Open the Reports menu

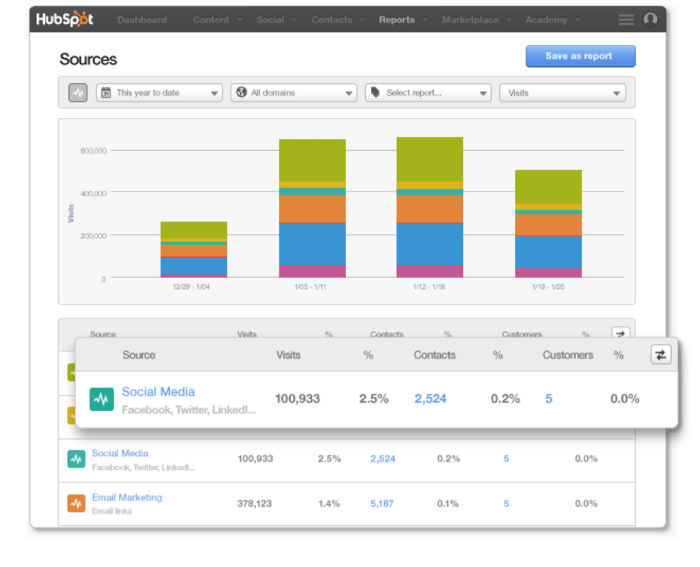(x=397, y=20)
